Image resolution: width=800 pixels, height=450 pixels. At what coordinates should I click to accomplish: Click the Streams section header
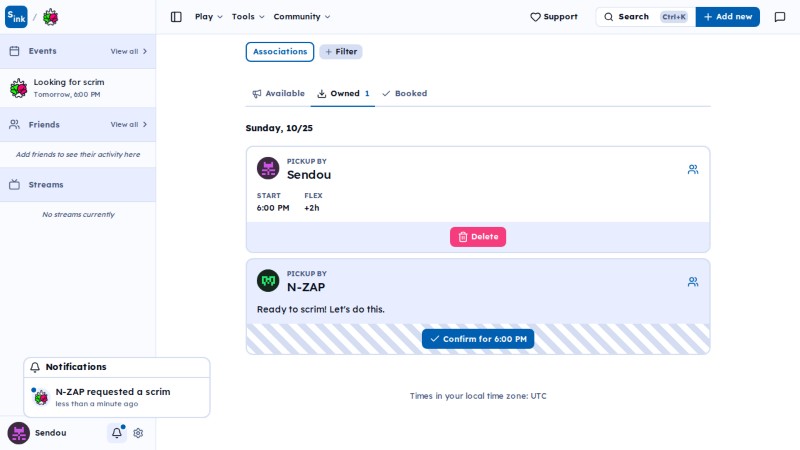pyautogui.click(x=78, y=185)
